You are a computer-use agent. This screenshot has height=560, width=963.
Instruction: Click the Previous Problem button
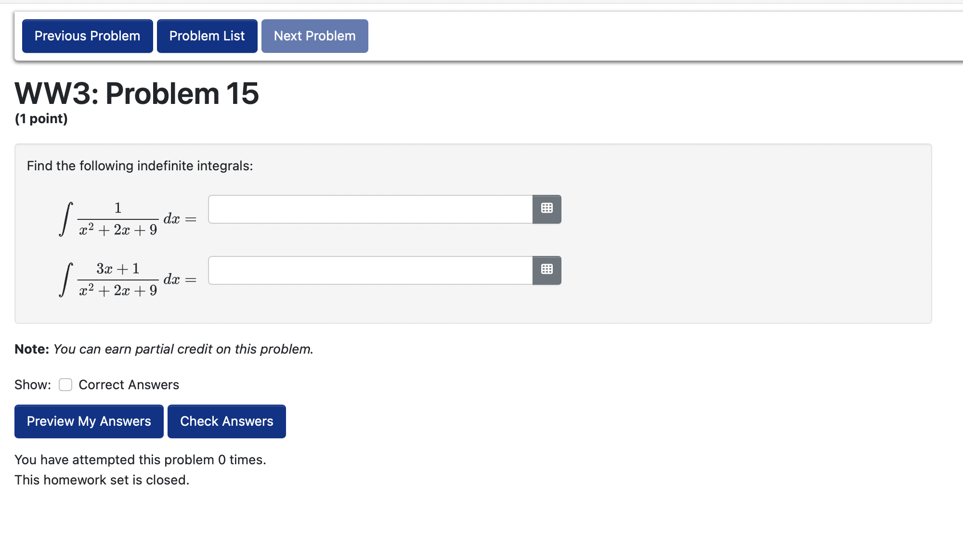tap(87, 36)
